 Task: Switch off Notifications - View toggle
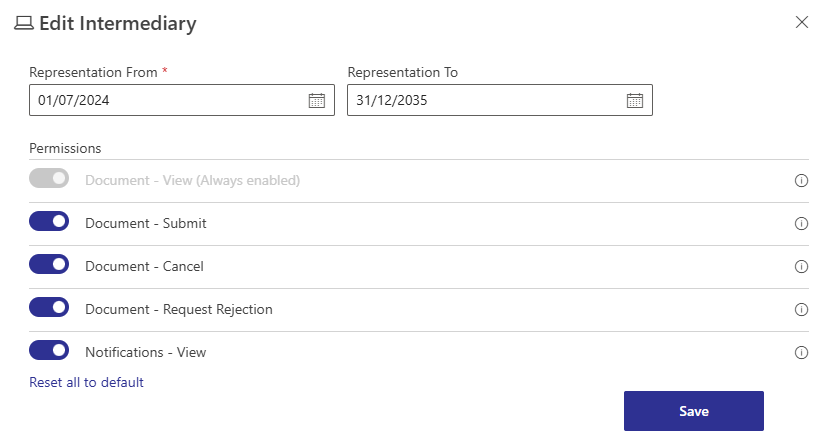(x=49, y=351)
